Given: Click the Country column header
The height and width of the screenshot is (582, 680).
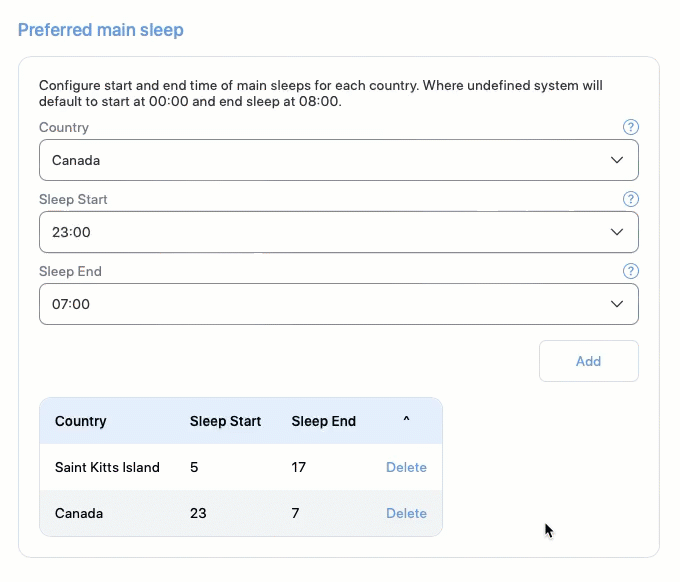Looking at the screenshot, I should tap(81, 421).
